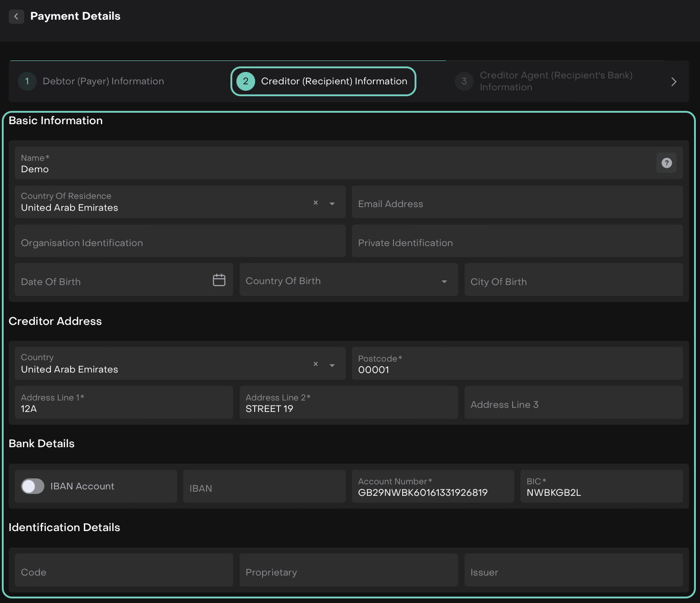Click the step 3 number circle

(464, 82)
